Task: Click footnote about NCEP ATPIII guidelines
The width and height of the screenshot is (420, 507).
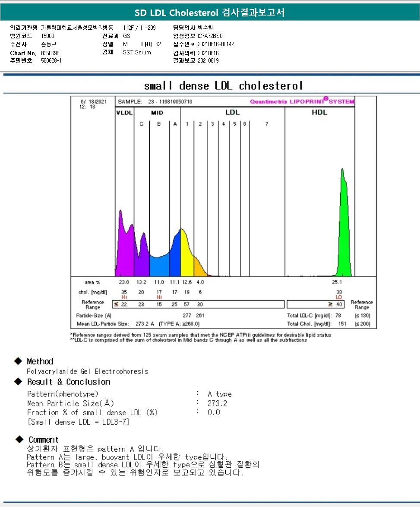Action: (201, 335)
